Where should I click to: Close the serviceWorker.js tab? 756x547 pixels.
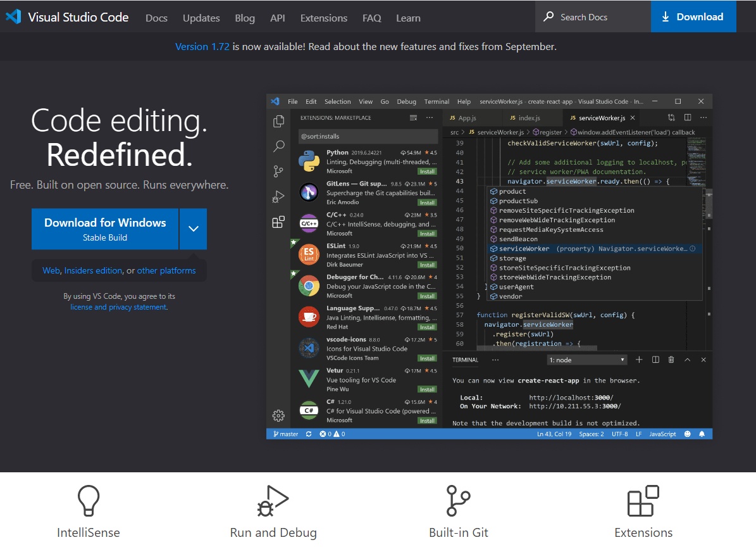[633, 118]
